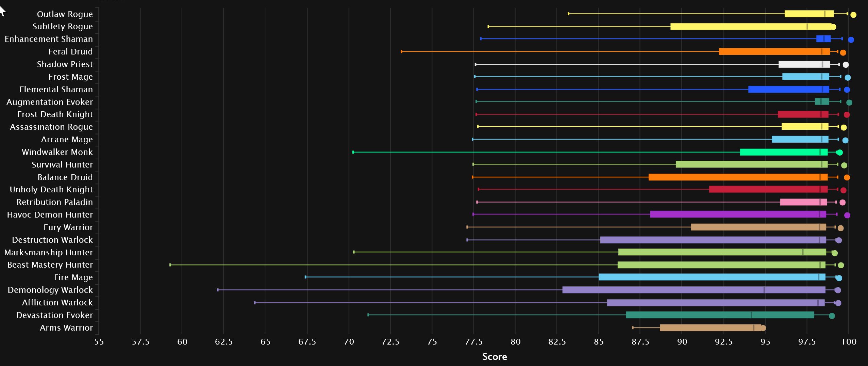Click the Demonology Warlock purple box bar
868x366 pixels.
694,290
